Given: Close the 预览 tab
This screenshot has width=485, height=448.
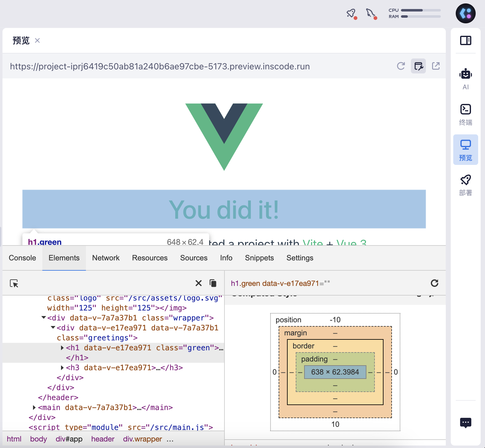Looking at the screenshot, I should (37, 40).
